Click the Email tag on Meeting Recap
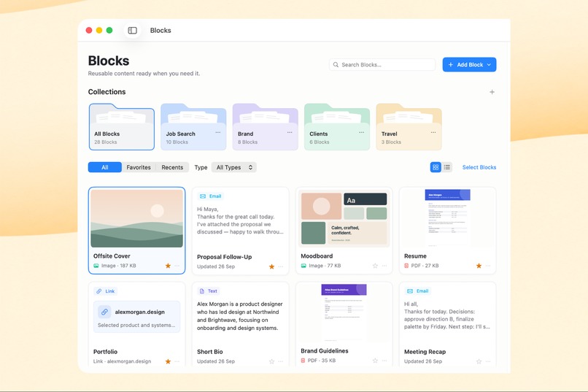The image size is (588, 392). 418,291
